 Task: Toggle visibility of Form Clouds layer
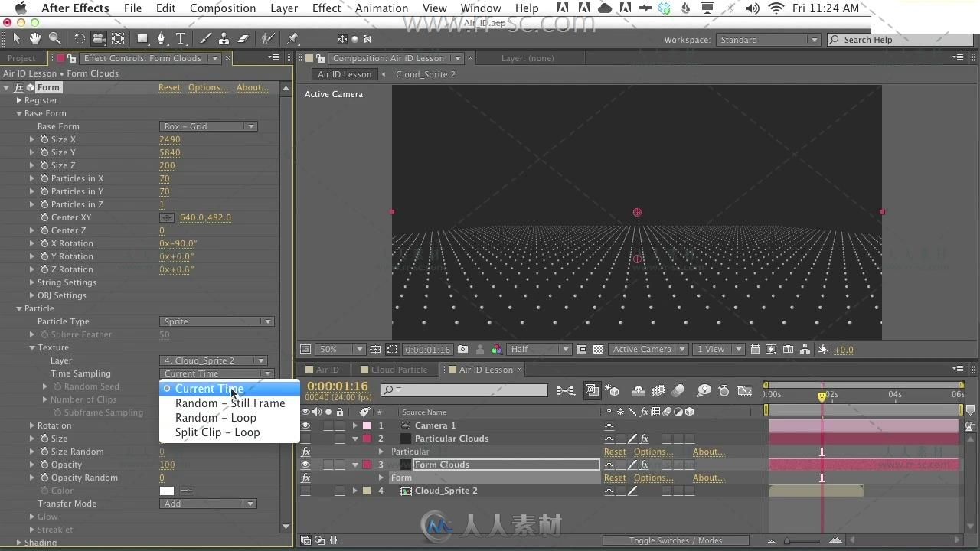pyautogui.click(x=305, y=465)
